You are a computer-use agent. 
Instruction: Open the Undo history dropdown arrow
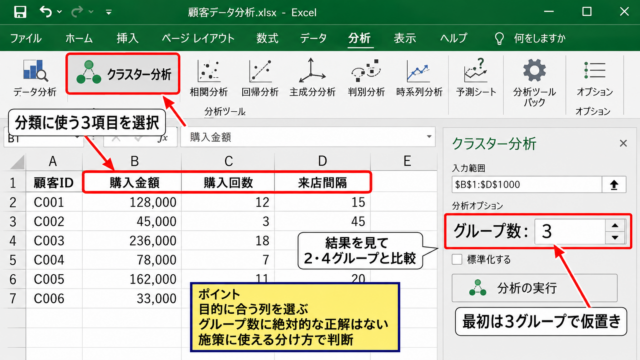(60, 12)
